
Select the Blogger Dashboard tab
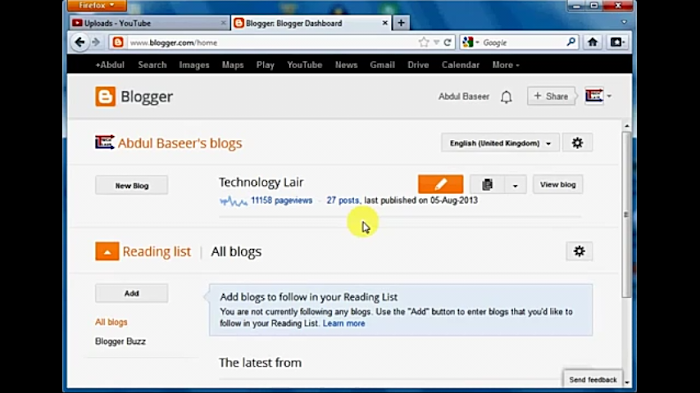tap(311, 23)
